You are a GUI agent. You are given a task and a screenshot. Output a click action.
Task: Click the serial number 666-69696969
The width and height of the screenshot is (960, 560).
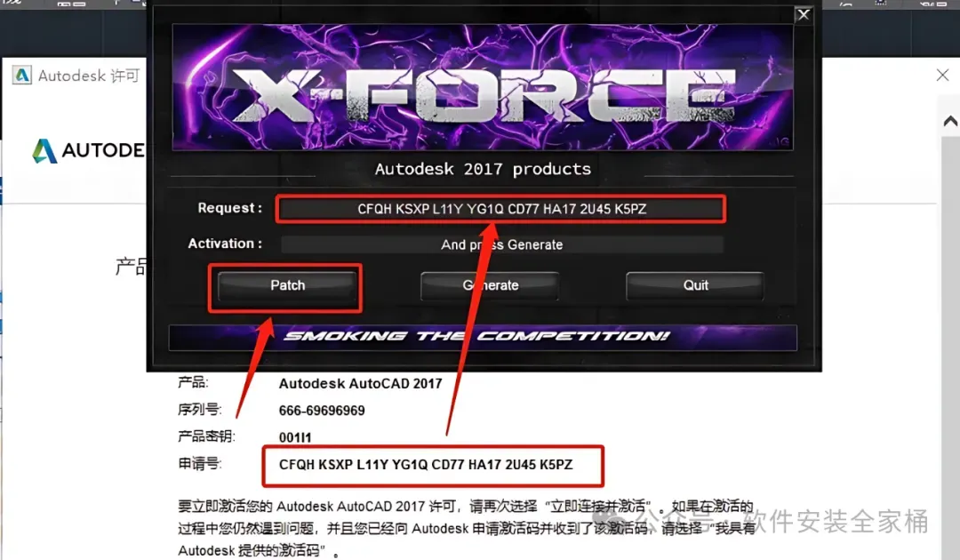(322, 411)
